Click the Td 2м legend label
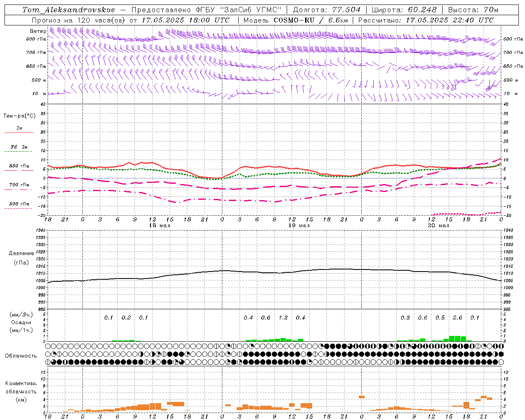Screen dimensions: 525x420 coord(19,147)
